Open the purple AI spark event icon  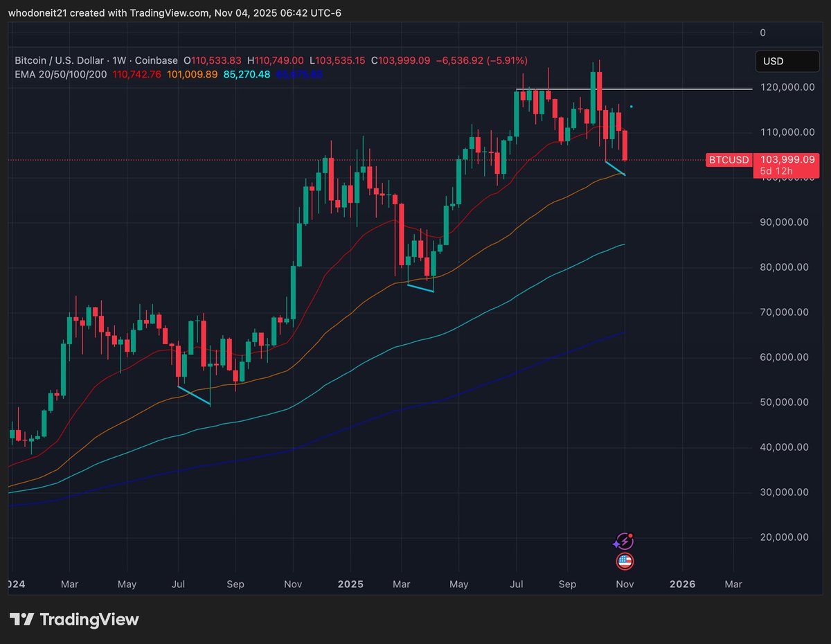[624, 541]
